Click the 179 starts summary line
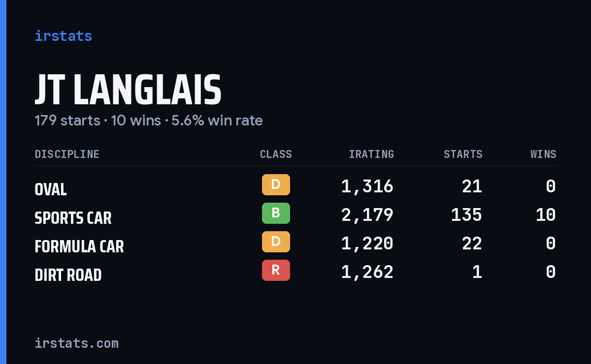Screen dimensions: 591x364 click(149, 121)
